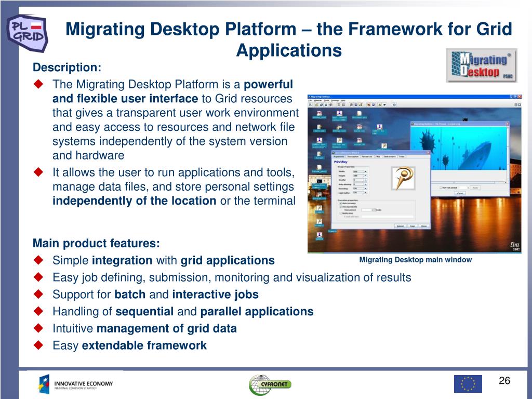This screenshot has width=532, height=399.
Task: Click 'Support for batch and interactive jobs' line
Action: pos(155,294)
